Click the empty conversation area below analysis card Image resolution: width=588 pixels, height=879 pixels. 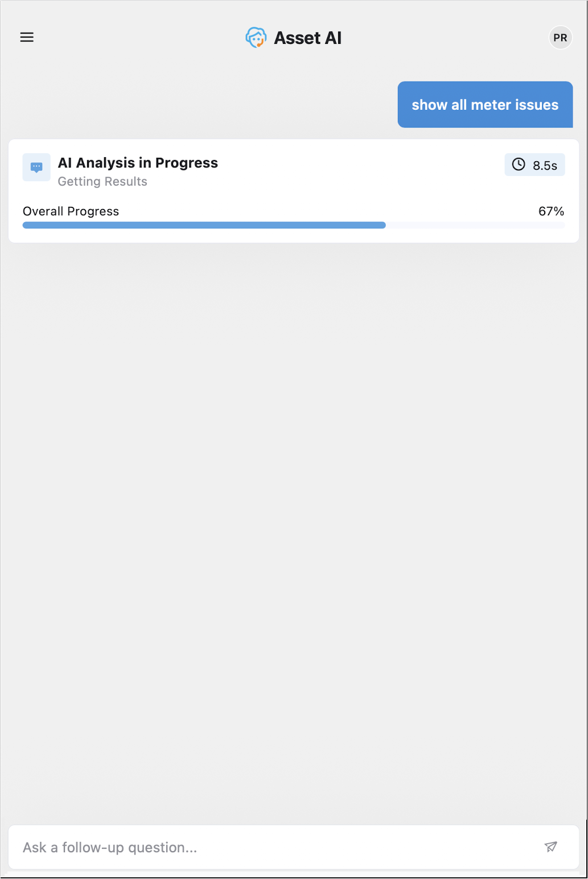pyautogui.click(x=294, y=513)
